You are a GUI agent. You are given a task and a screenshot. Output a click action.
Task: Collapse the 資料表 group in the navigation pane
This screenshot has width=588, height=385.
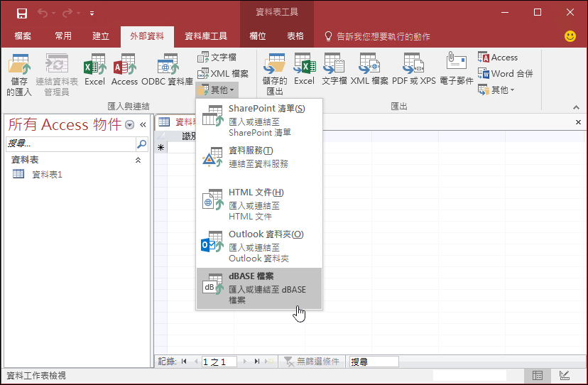(138, 161)
